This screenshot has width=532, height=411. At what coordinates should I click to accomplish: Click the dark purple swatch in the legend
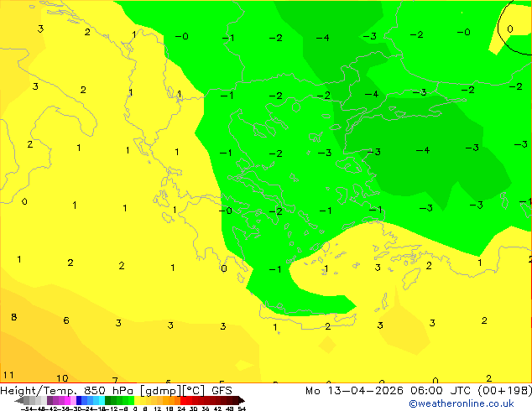pos(50,401)
